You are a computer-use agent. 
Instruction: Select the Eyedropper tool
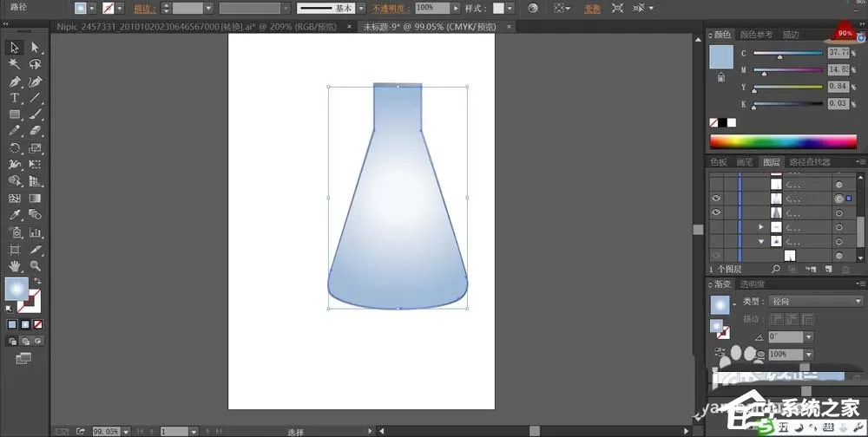(15, 215)
